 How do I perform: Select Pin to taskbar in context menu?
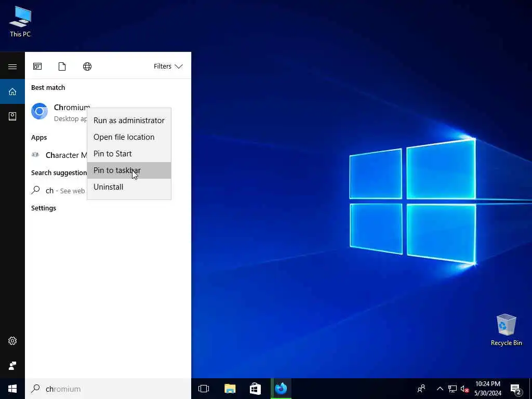click(x=129, y=170)
